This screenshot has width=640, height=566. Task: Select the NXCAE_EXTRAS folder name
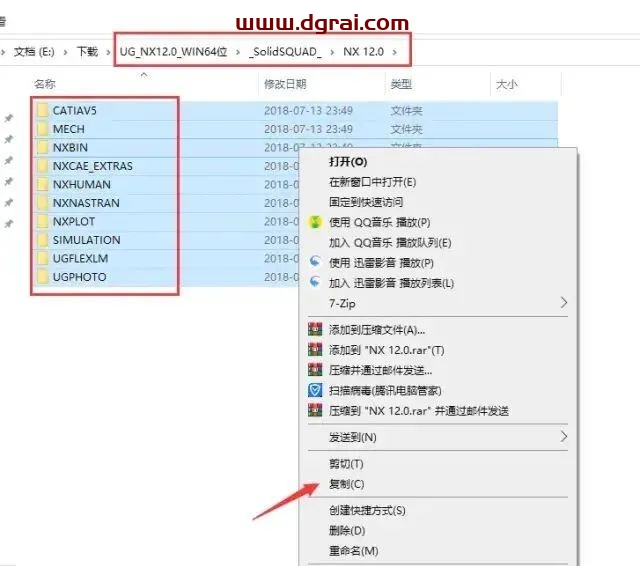click(x=93, y=166)
